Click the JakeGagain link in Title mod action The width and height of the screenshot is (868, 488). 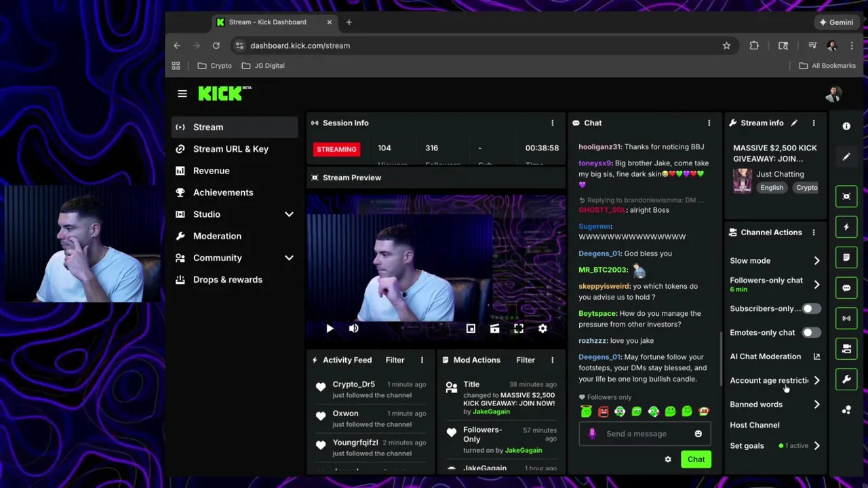click(x=491, y=411)
